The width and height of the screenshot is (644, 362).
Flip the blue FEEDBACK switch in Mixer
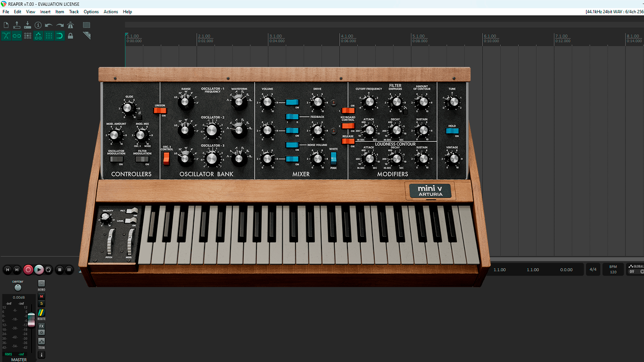(292, 116)
